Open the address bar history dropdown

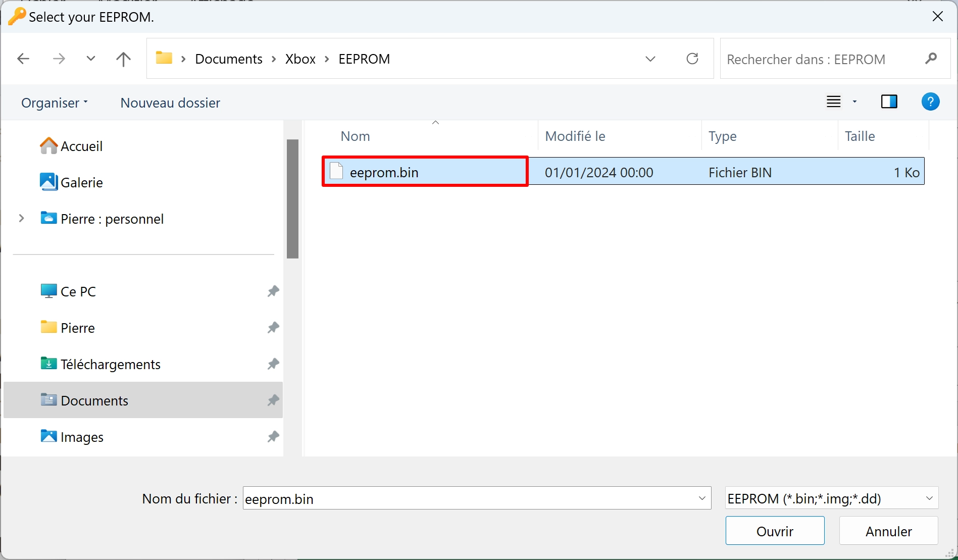point(650,59)
